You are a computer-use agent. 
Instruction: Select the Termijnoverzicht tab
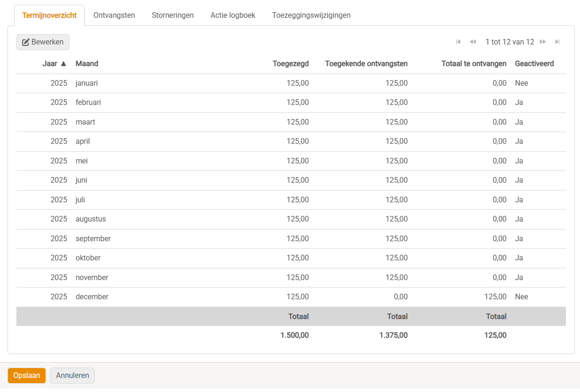49,15
